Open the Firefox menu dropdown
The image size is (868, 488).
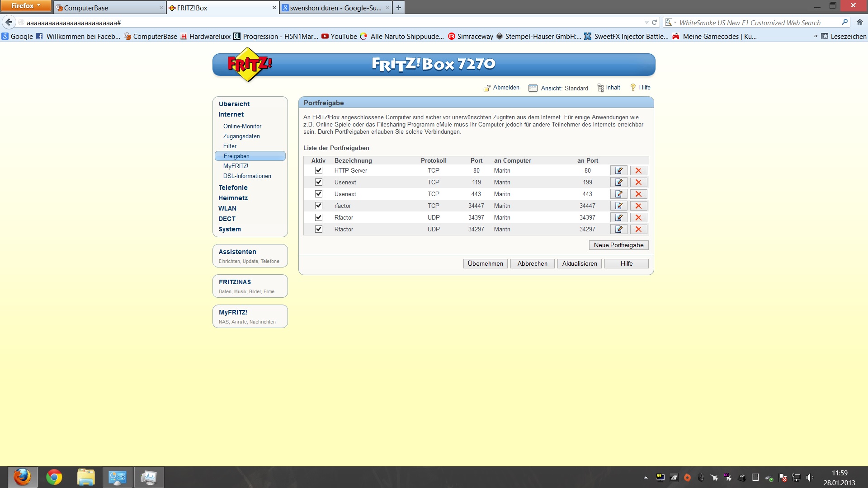(x=26, y=6)
